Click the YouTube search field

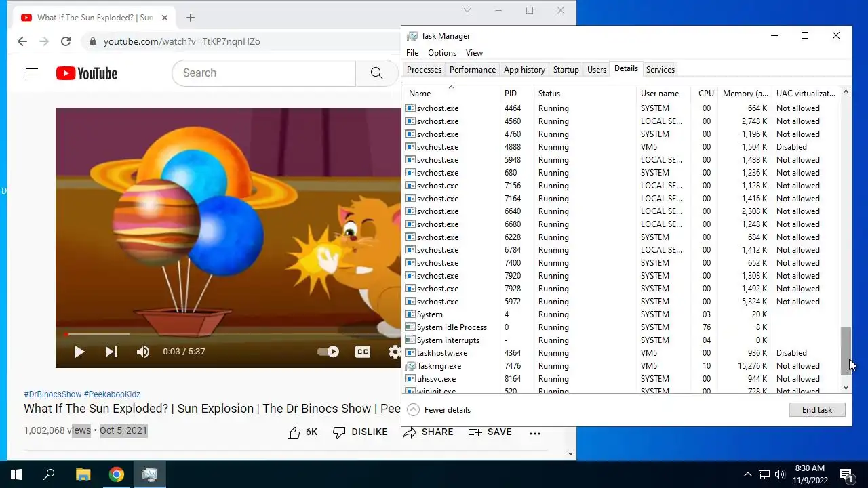[264, 73]
